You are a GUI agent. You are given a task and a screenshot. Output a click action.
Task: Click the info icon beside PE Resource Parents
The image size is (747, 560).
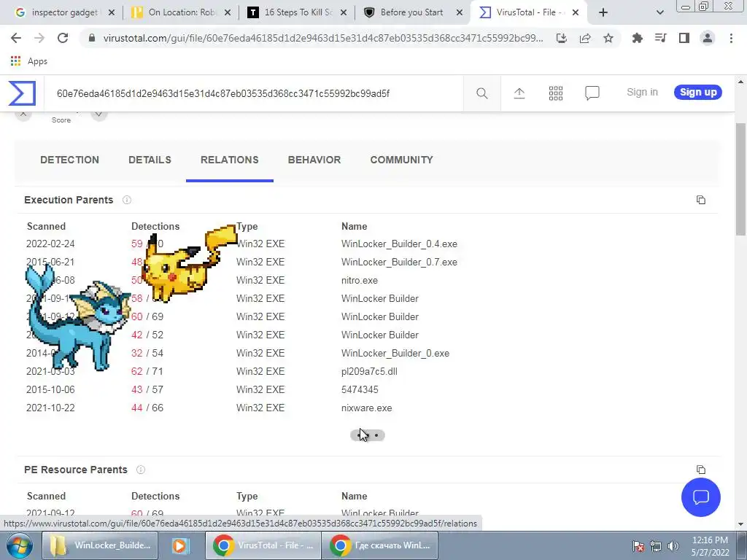pos(141,470)
